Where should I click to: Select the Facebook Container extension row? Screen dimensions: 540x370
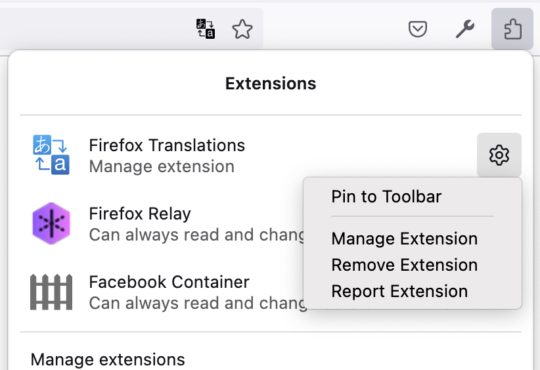coord(162,292)
